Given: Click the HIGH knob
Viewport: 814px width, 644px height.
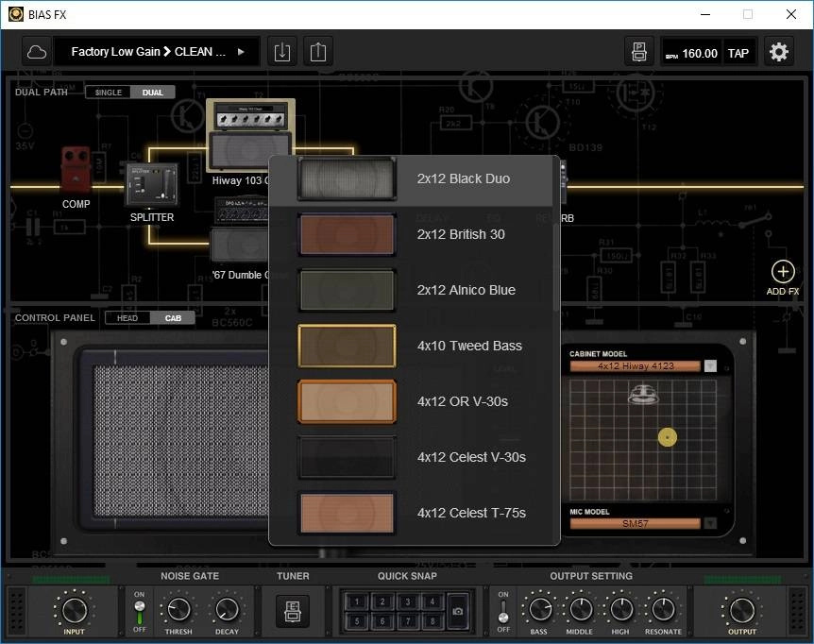Looking at the screenshot, I should 621,610.
